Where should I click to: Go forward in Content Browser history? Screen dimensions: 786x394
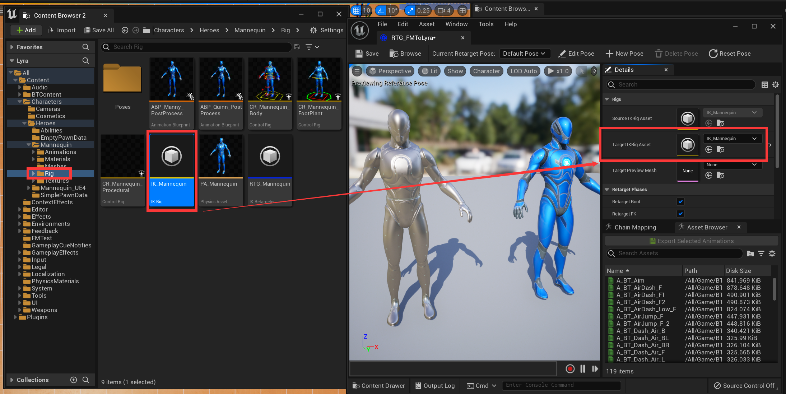[x=135, y=30]
